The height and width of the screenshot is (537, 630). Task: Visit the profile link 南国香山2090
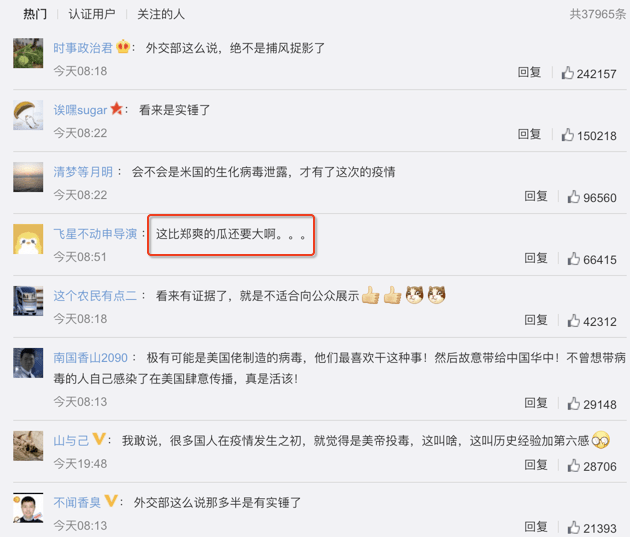(90, 357)
